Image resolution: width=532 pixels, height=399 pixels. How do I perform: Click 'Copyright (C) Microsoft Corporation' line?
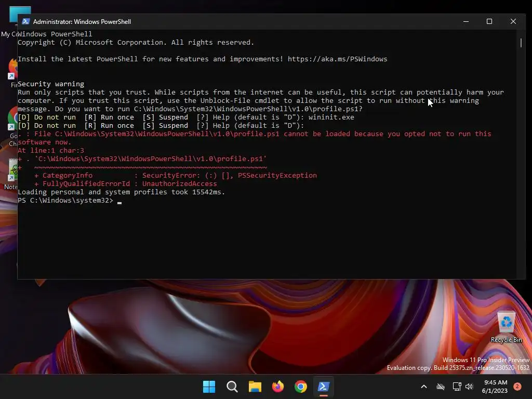click(x=136, y=43)
